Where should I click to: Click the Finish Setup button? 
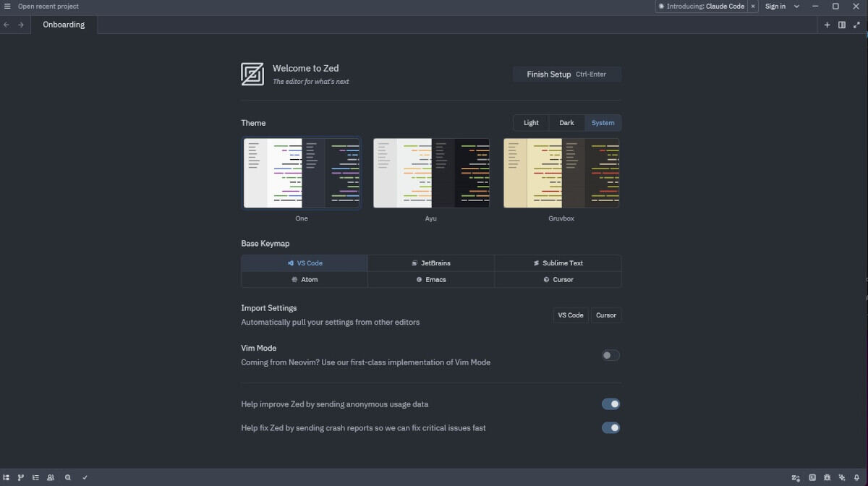point(566,74)
